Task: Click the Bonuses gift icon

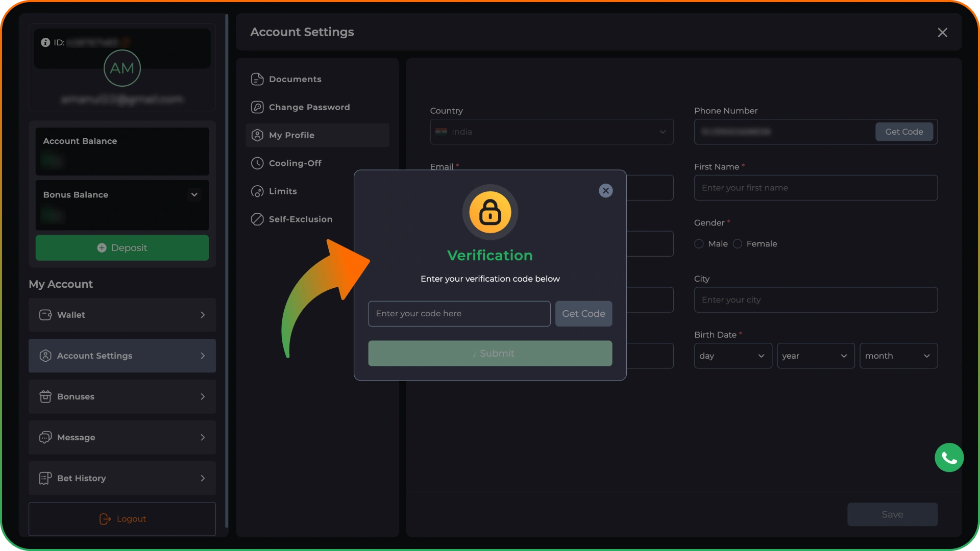Action: (45, 396)
